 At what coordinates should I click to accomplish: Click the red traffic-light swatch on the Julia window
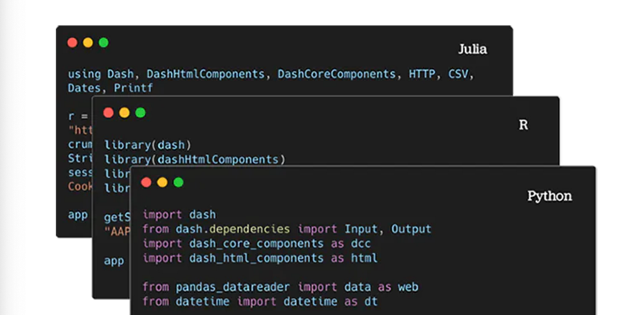(x=72, y=42)
